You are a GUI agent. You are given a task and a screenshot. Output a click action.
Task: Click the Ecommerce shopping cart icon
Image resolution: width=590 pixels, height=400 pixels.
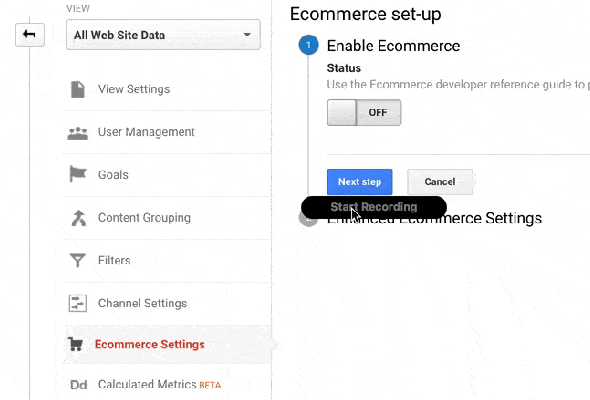(75, 344)
